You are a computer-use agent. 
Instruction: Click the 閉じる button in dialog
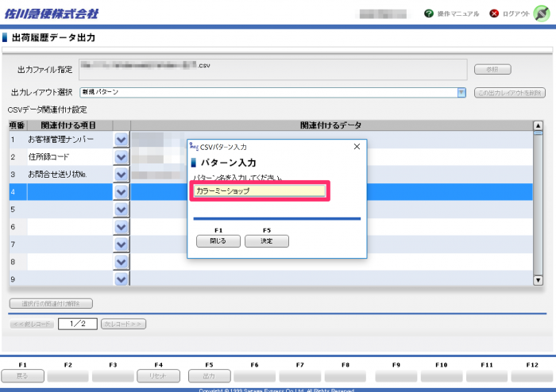218,241
